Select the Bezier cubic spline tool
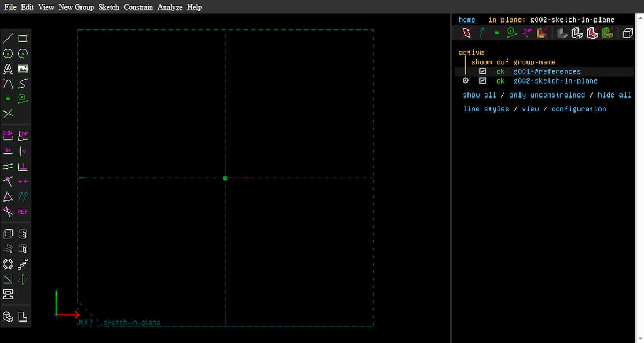 (23, 84)
